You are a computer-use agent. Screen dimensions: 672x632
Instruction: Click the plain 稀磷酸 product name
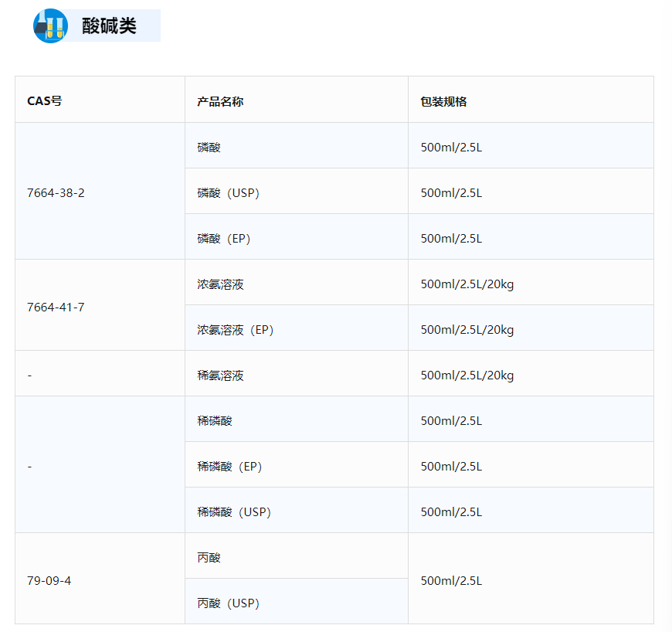tap(215, 421)
